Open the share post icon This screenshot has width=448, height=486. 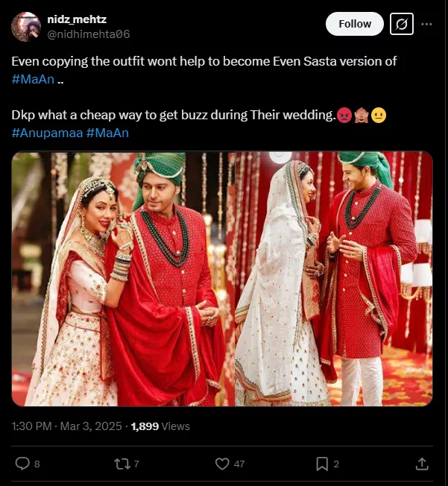pyautogui.click(x=421, y=464)
